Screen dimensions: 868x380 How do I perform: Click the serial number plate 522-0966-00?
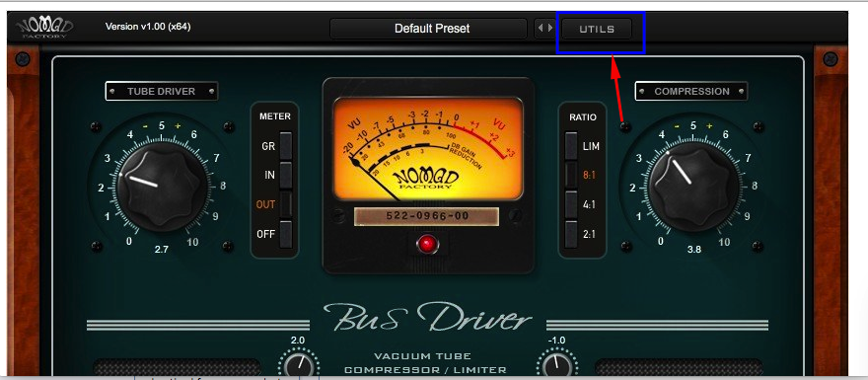[x=426, y=216]
